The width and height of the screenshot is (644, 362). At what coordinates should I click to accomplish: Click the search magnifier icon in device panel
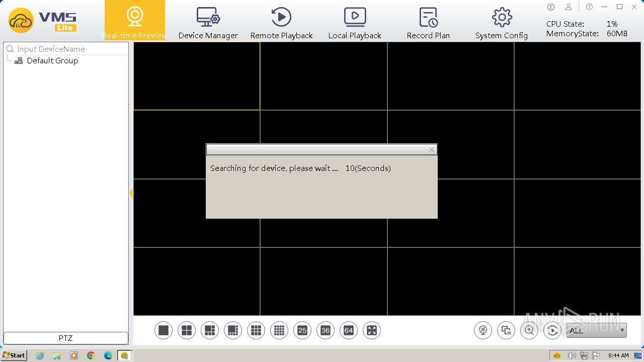coord(10,49)
